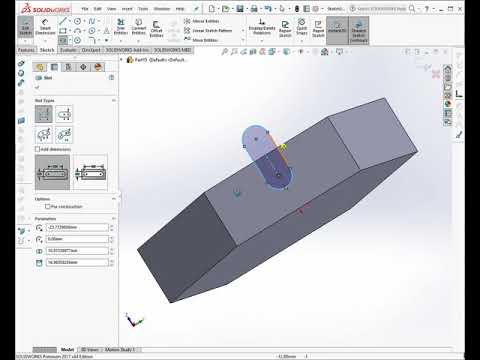Create a new document with the New icon
Image resolution: width=480 pixels, height=360 pixels.
[212, 9]
